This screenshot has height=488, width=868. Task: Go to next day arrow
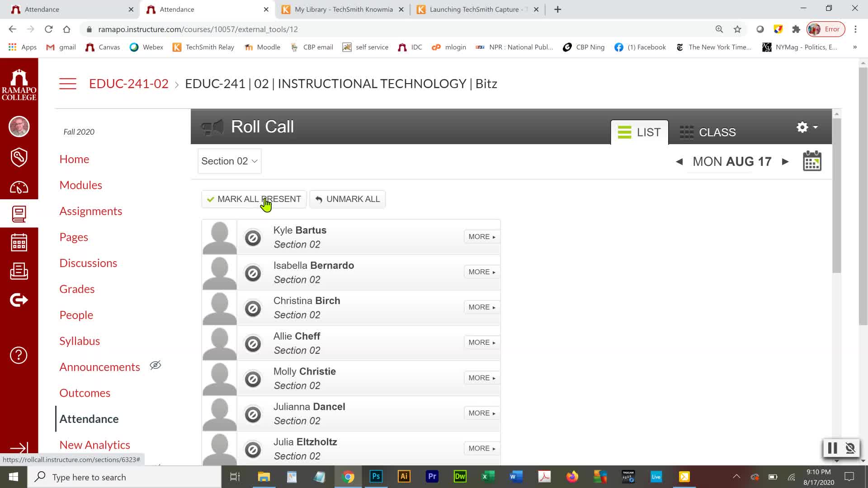pyautogui.click(x=785, y=162)
